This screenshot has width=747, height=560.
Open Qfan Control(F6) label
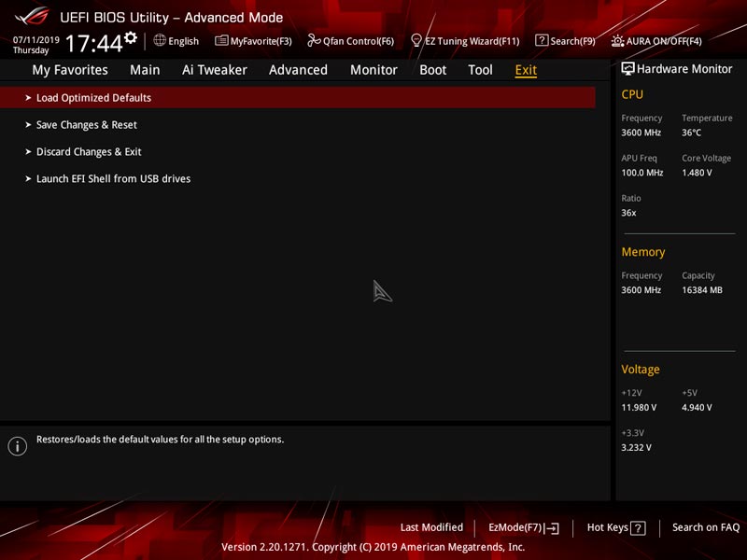pyautogui.click(x=359, y=41)
